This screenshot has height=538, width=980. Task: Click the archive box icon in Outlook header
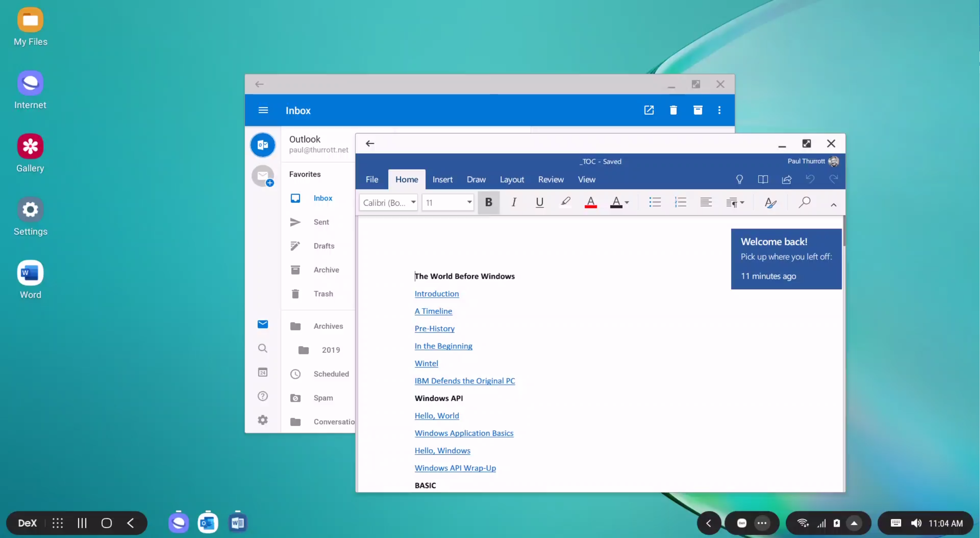[x=698, y=111]
